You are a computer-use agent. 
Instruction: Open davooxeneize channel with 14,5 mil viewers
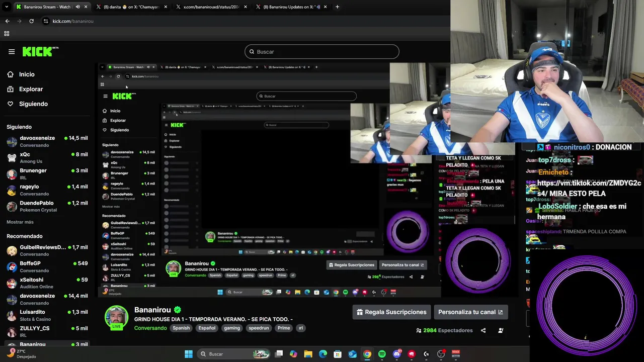[47, 141]
